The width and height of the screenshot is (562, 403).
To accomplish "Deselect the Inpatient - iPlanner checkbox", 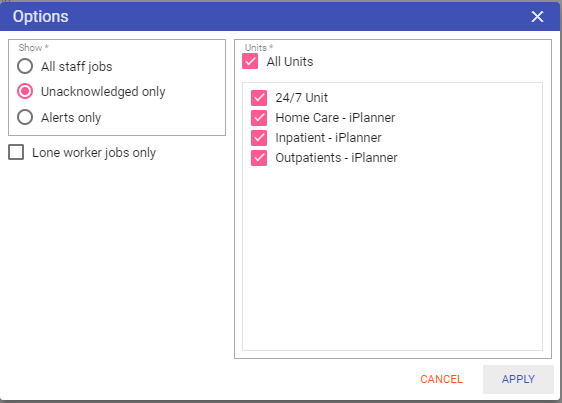I will click(x=259, y=138).
